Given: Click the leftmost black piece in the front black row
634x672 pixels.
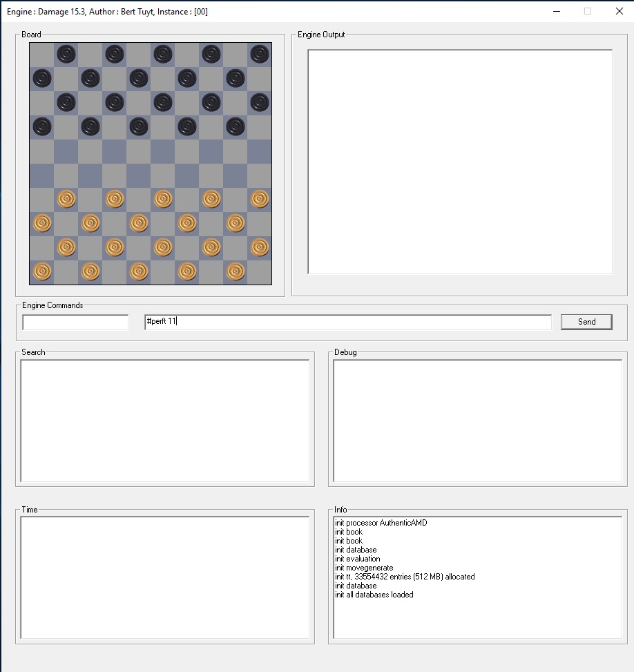Looking at the screenshot, I should click(x=42, y=126).
